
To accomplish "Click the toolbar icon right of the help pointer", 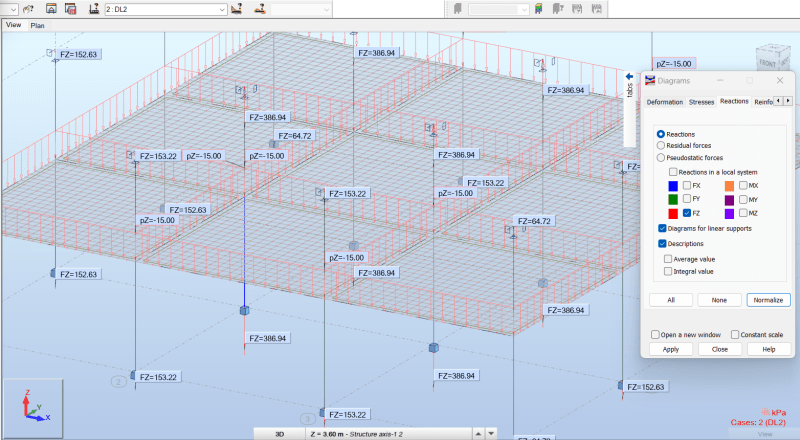I will [x=51, y=9].
